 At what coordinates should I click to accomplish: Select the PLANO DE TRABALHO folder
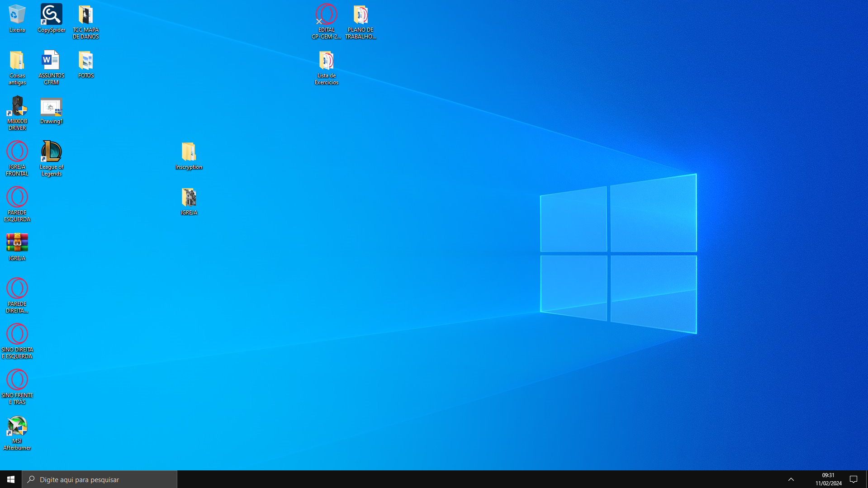tap(360, 22)
